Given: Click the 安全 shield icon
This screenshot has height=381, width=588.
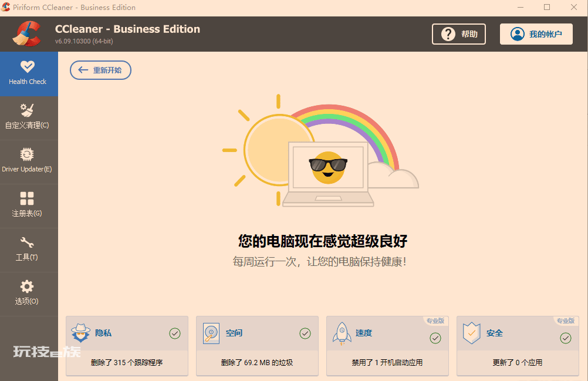Looking at the screenshot, I should pos(472,333).
